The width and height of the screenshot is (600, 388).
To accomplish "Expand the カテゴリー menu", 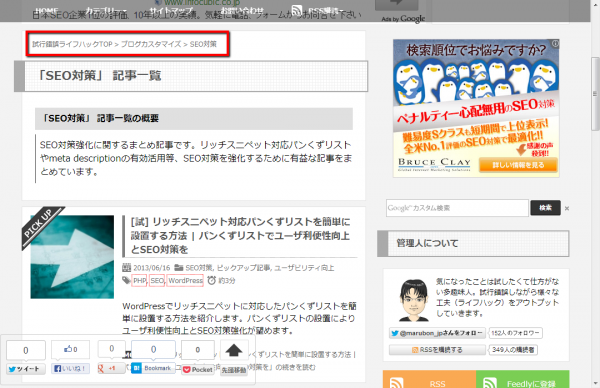I will [x=105, y=10].
